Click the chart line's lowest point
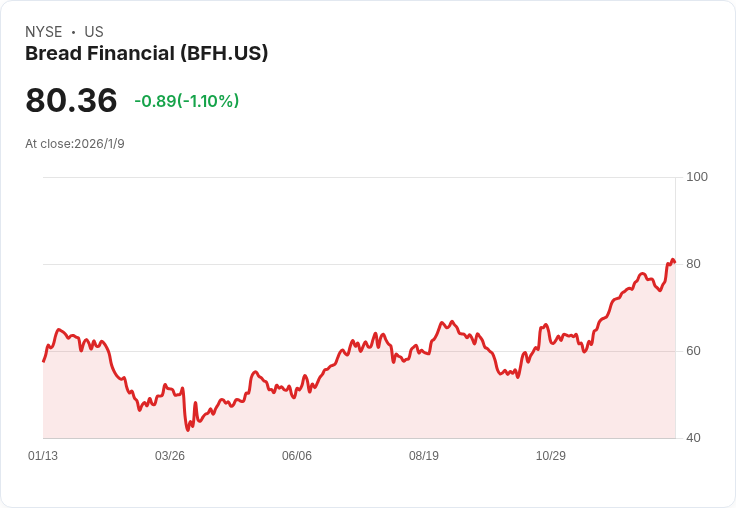736x508 pixels. (188, 430)
